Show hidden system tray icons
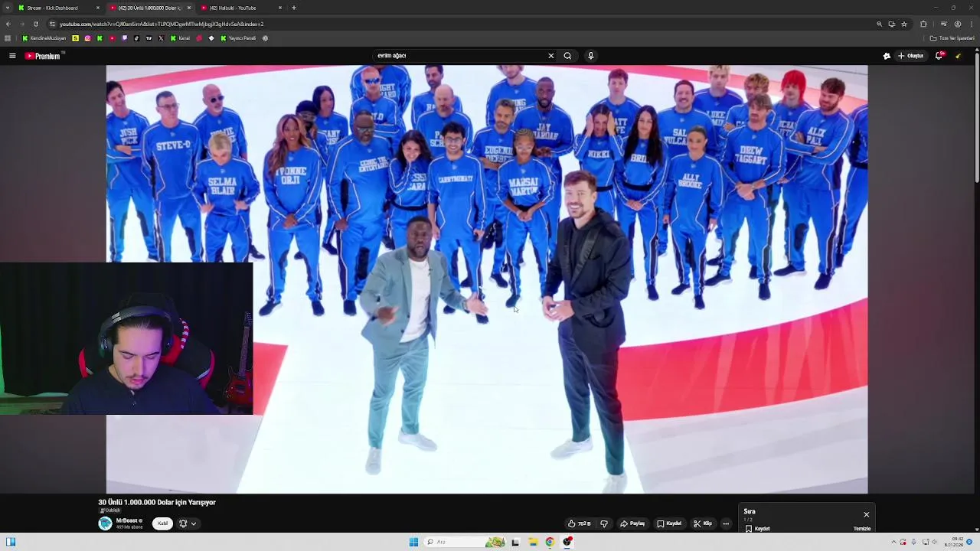This screenshot has height=551, width=980. click(x=893, y=542)
